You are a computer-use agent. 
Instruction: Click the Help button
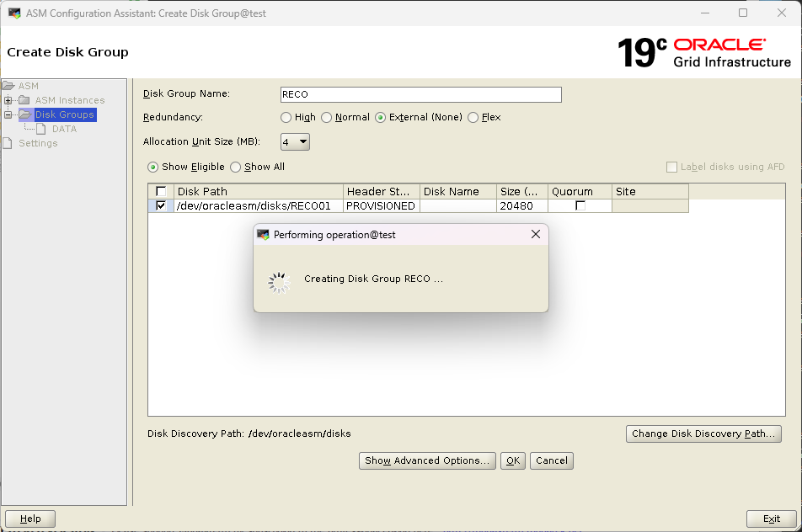point(30,519)
